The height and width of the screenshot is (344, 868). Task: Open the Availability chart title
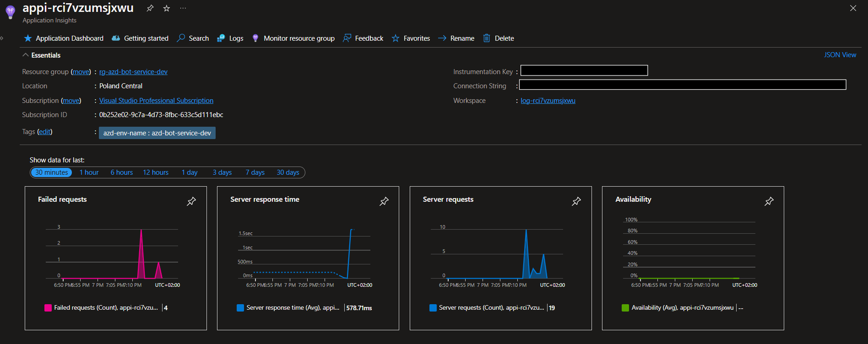633,199
